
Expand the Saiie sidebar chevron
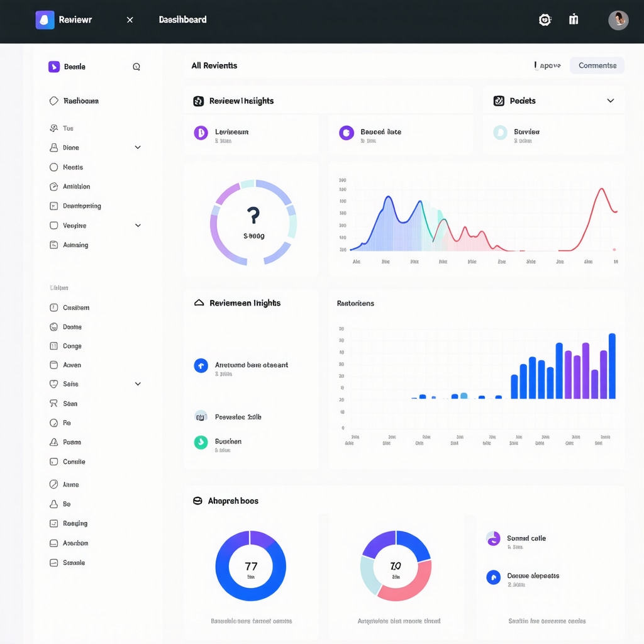point(138,384)
